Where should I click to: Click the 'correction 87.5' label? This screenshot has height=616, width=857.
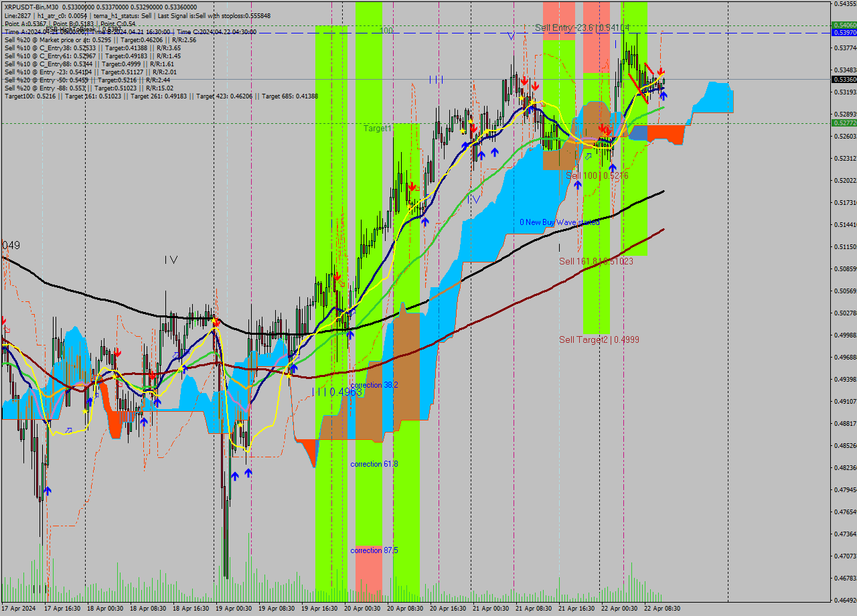point(374,550)
